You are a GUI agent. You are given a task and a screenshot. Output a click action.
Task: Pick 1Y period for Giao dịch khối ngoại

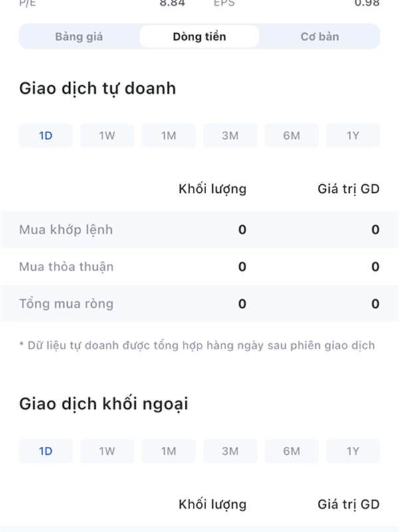click(353, 452)
